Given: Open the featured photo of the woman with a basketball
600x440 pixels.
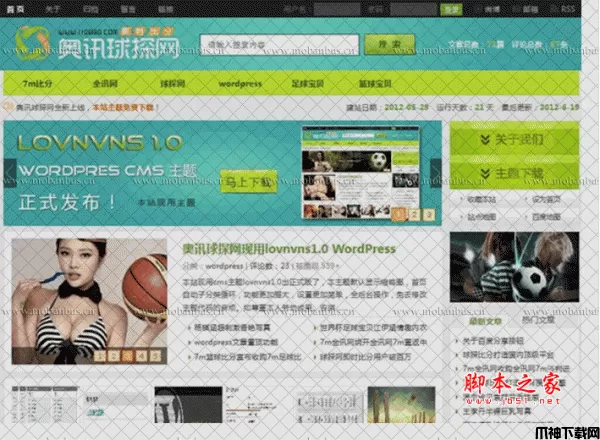Looking at the screenshot, I should coord(89,301).
